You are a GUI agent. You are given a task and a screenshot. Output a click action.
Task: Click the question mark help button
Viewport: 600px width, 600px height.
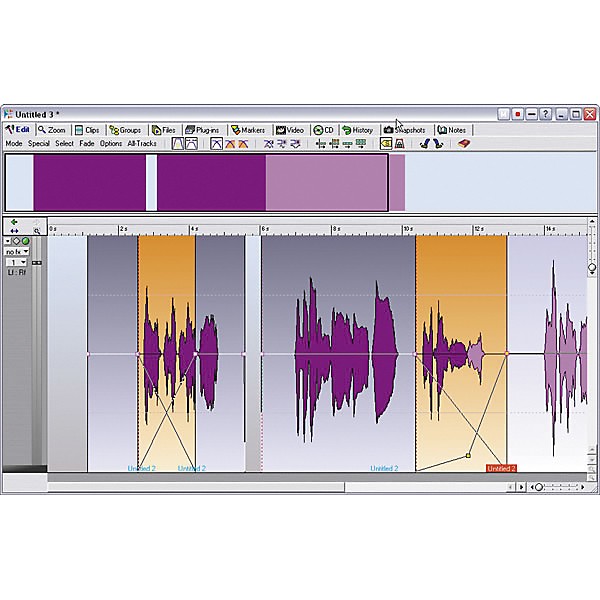coord(546,114)
